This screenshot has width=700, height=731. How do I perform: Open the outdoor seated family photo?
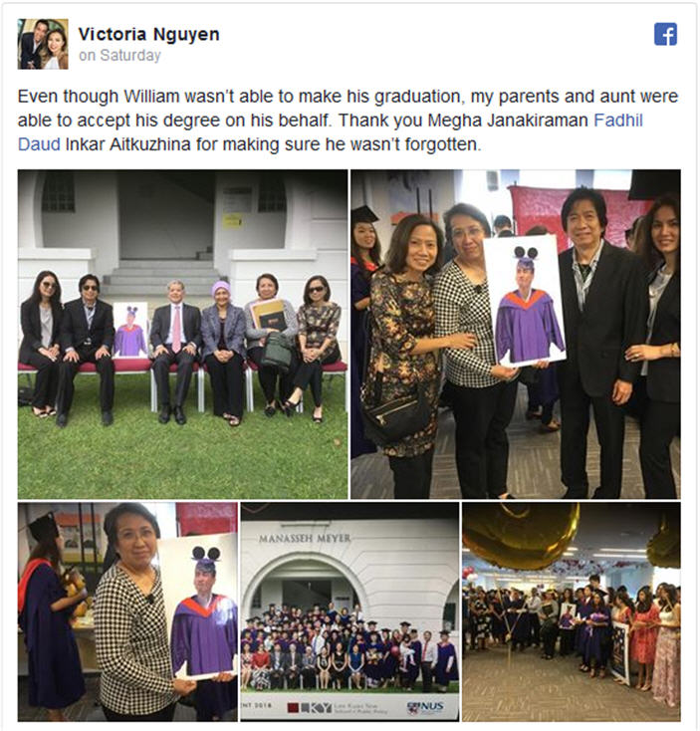pyautogui.click(x=182, y=334)
